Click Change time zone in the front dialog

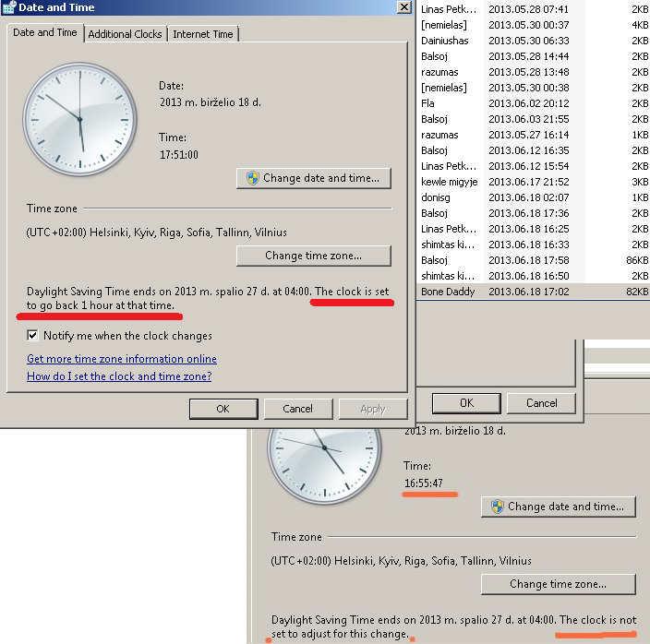pos(313,256)
